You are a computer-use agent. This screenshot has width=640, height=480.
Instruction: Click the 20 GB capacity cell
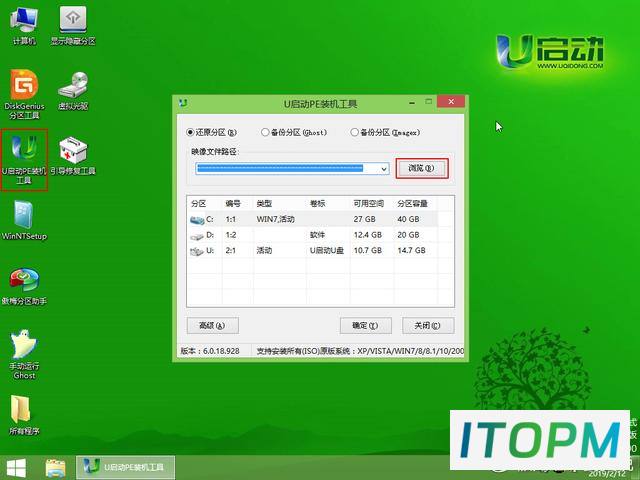(x=408, y=235)
